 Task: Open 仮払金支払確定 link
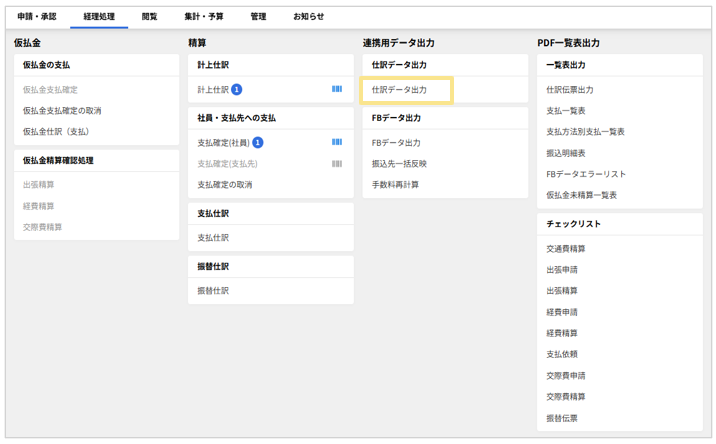(x=50, y=90)
